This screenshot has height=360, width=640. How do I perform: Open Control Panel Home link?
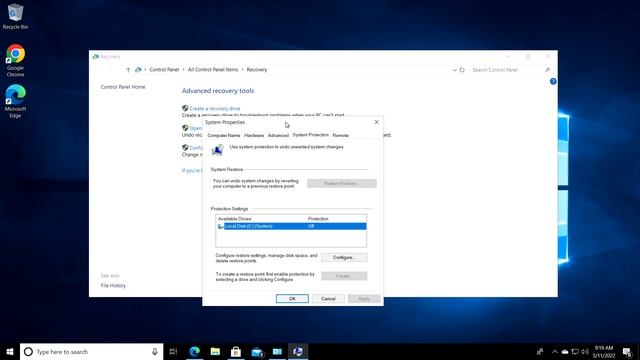click(123, 87)
